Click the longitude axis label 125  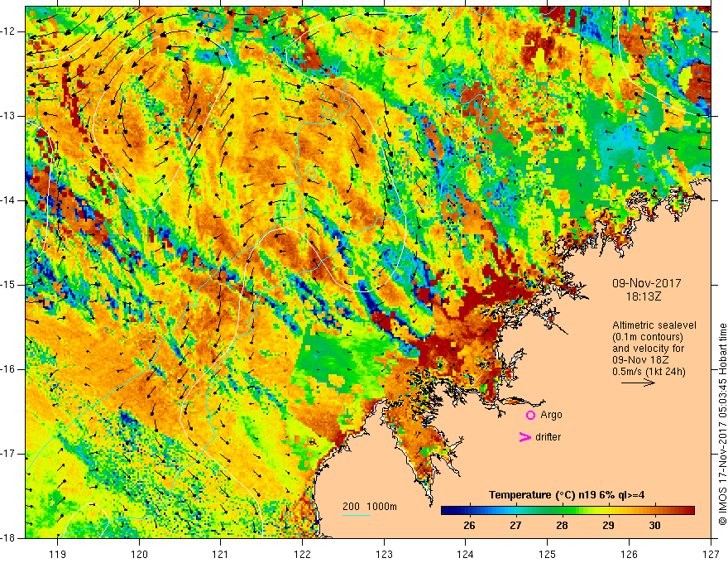[x=548, y=554]
